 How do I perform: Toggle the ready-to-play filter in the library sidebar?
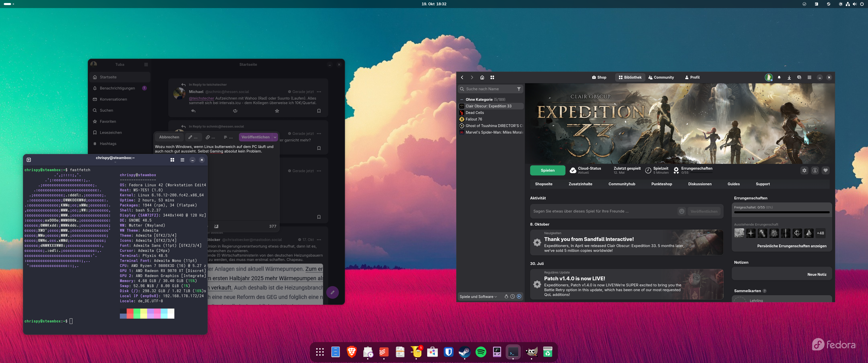(519, 296)
